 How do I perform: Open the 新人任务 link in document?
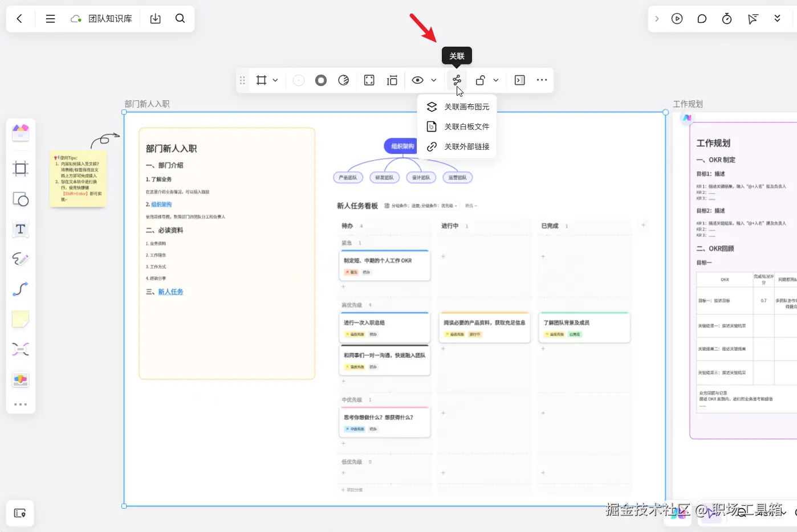pyautogui.click(x=171, y=292)
